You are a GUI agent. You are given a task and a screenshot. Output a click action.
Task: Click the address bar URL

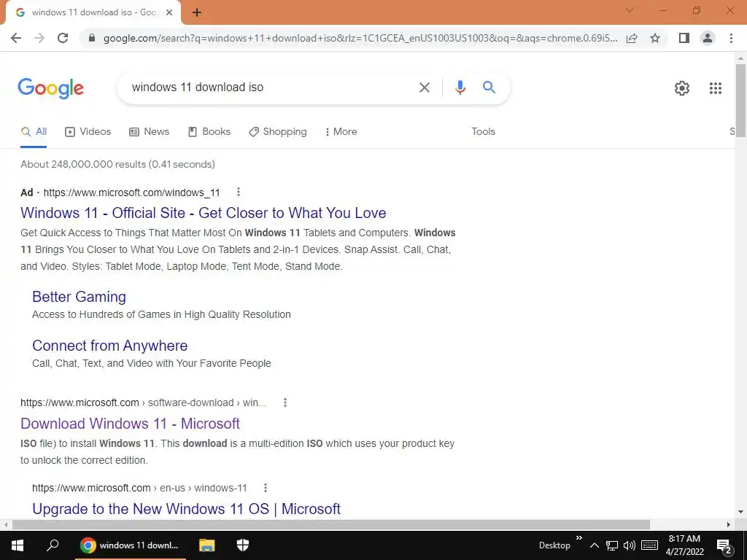(360, 38)
